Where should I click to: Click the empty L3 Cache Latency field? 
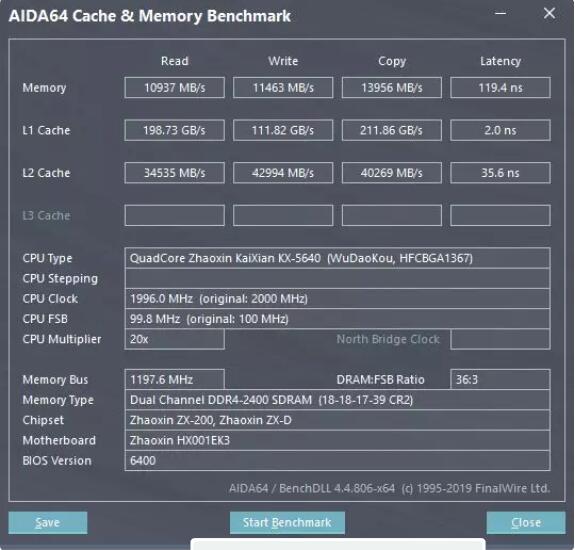click(500, 215)
